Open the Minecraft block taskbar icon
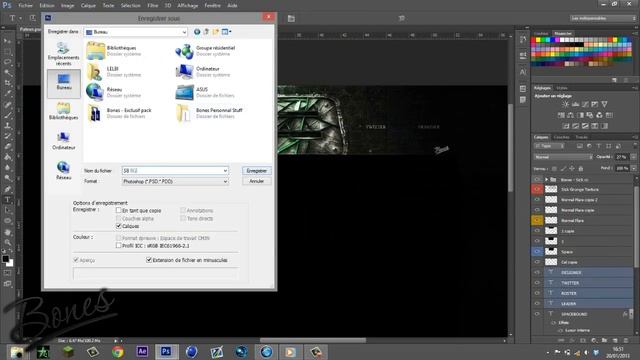 [x=68, y=351]
